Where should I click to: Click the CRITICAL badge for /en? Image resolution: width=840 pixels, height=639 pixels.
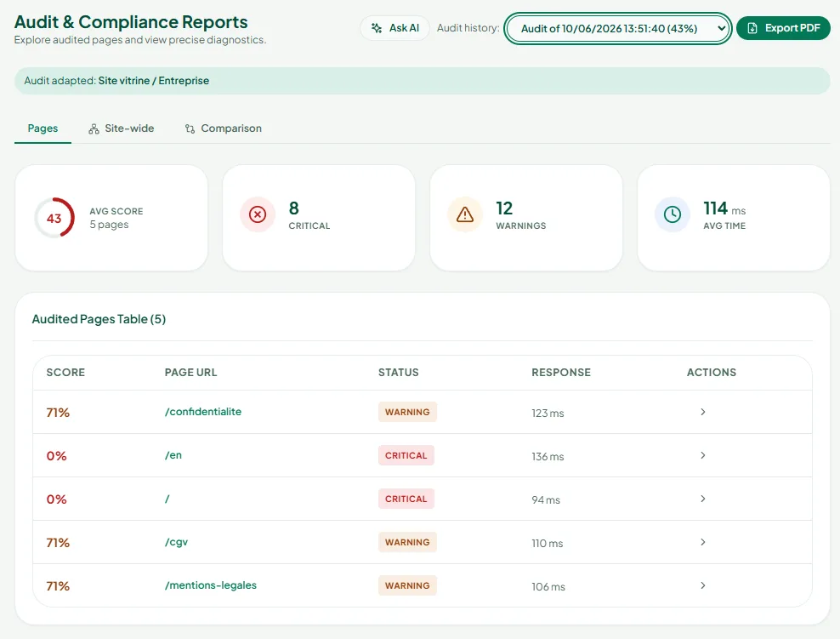(x=406, y=455)
